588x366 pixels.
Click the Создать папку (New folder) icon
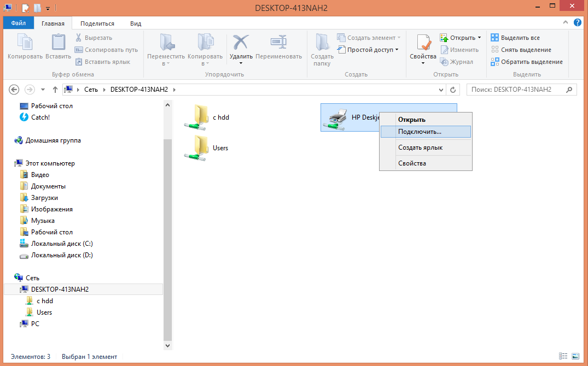click(322, 44)
